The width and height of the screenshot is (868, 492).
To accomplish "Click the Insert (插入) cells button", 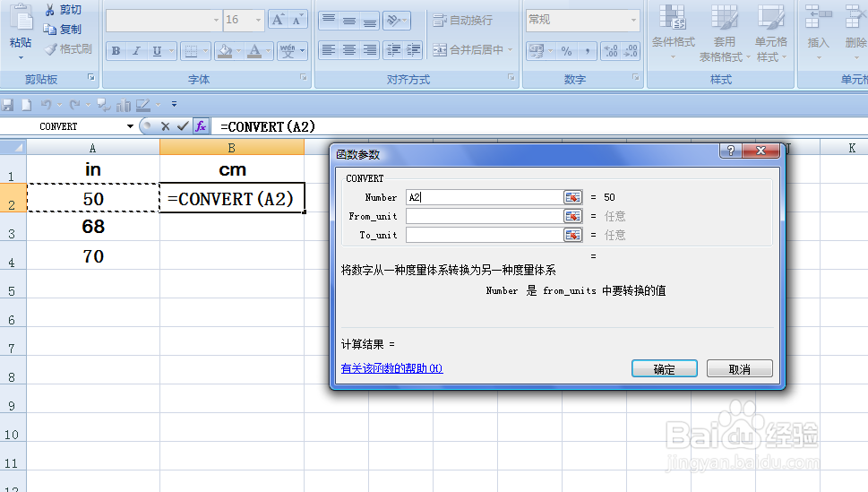I will pos(818,32).
